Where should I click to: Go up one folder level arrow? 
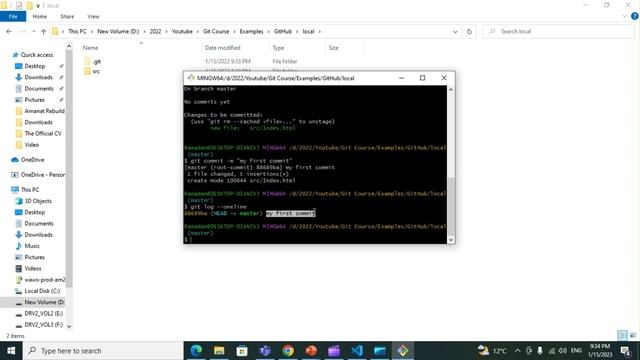[43, 31]
